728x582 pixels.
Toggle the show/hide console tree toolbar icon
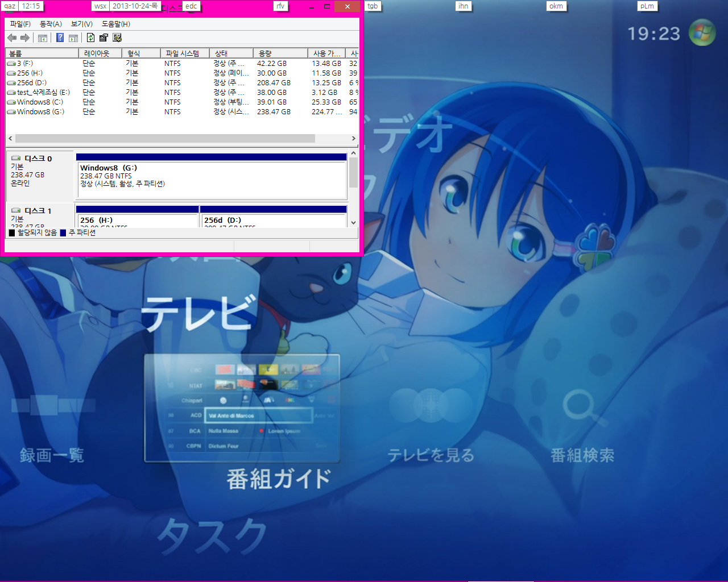pos(43,38)
